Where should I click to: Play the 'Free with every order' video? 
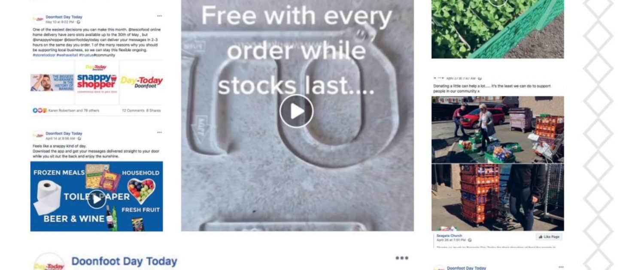(x=297, y=111)
